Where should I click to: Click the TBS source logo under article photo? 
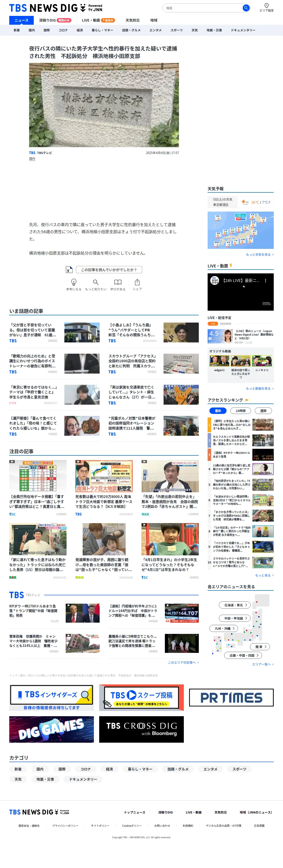click(32, 153)
